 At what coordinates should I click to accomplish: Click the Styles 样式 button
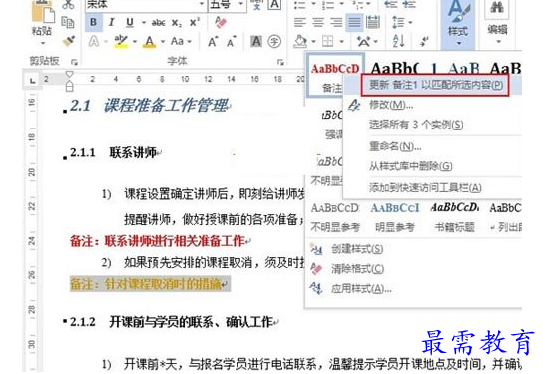point(458,24)
